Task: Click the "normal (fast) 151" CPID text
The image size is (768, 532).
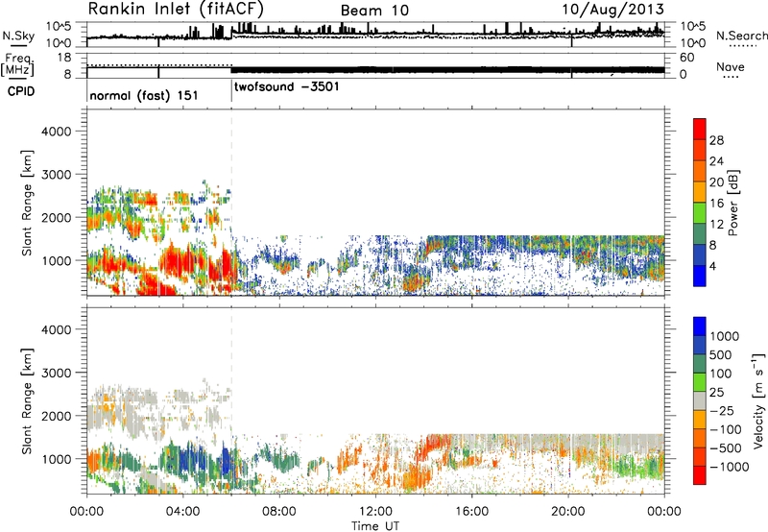Action: (x=144, y=95)
